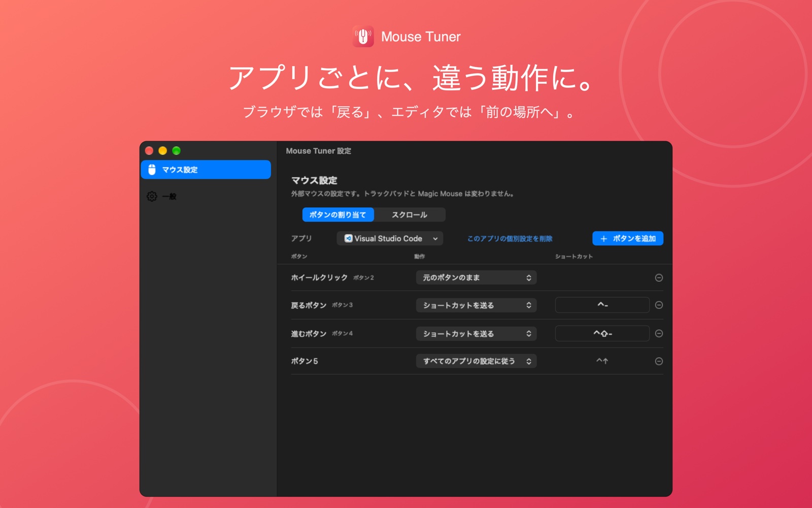The height and width of the screenshot is (508, 812).
Task: Click shortcut field for 進むボタン
Action: click(602, 333)
